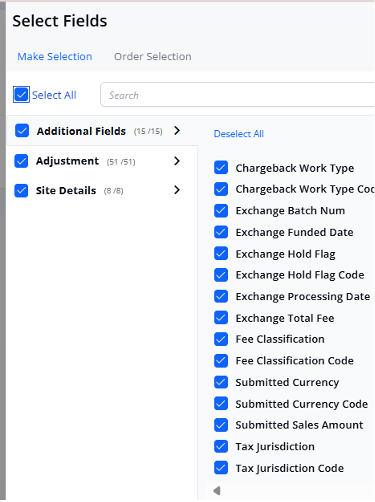Uncheck Exchange Batch Num field
Viewport: 375px width, 502px height.
(x=221, y=211)
